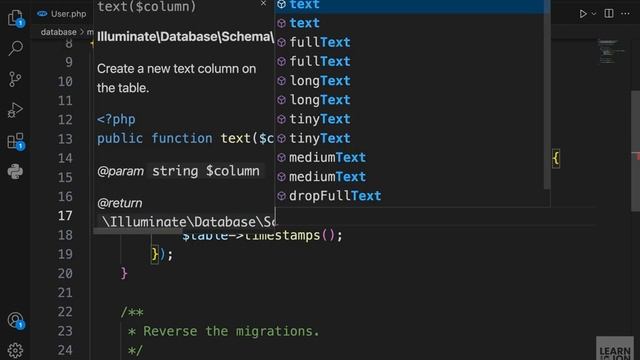The width and height of the screenshot is (640, 360).
Task: Pick the first fullText suggestion
Action: tap(410, 42)
